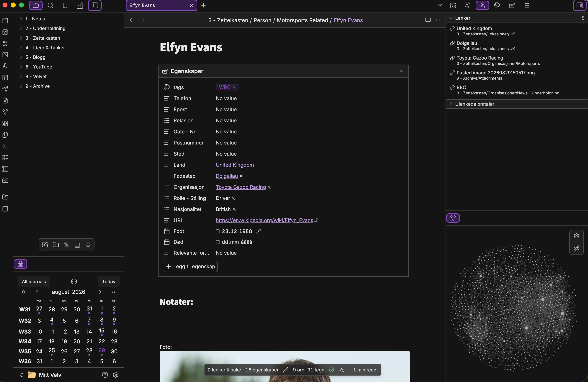Expand the Ulenkede omtaler section

tap(451, 104)
